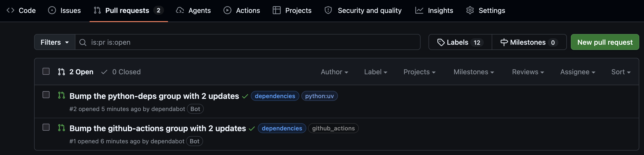
Task: Click dependabot author on PR #1
Action: coord(167,141)
